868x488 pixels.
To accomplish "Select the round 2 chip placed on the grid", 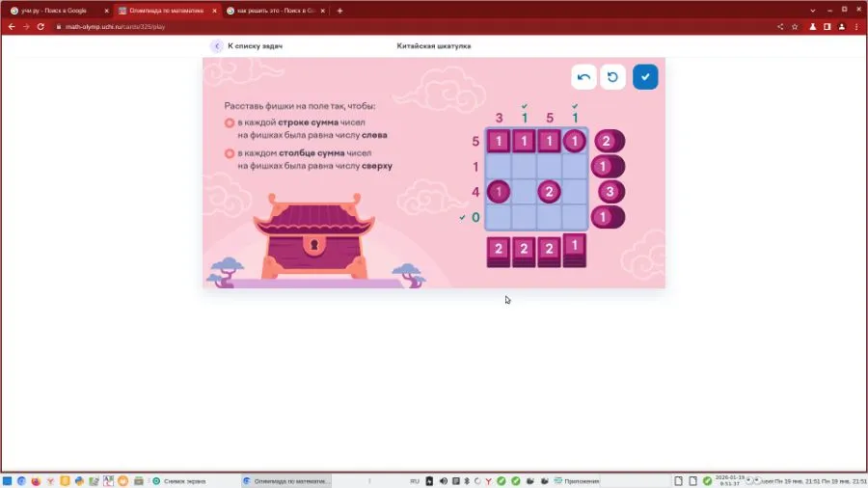I will pyautogui.click(x=549, y=192).
